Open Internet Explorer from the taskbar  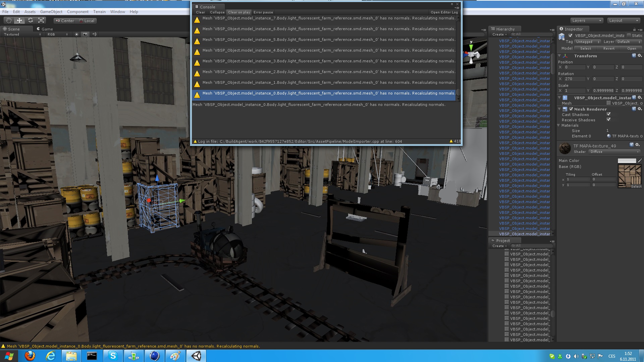coord(51,356)
